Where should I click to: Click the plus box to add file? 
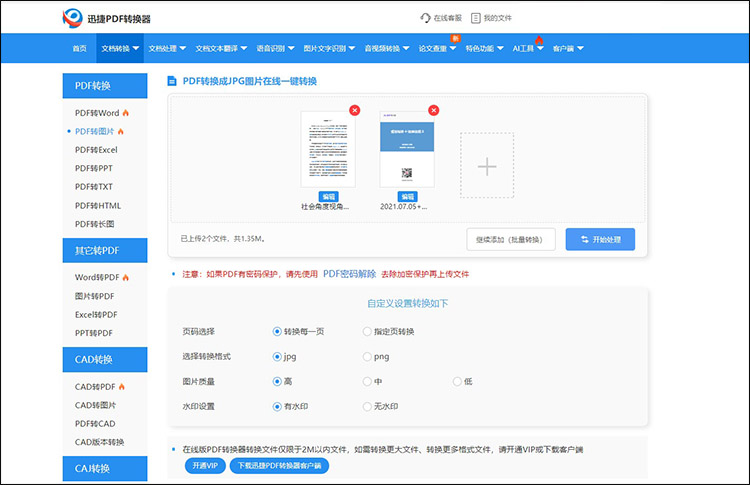[x=487, y=165]
